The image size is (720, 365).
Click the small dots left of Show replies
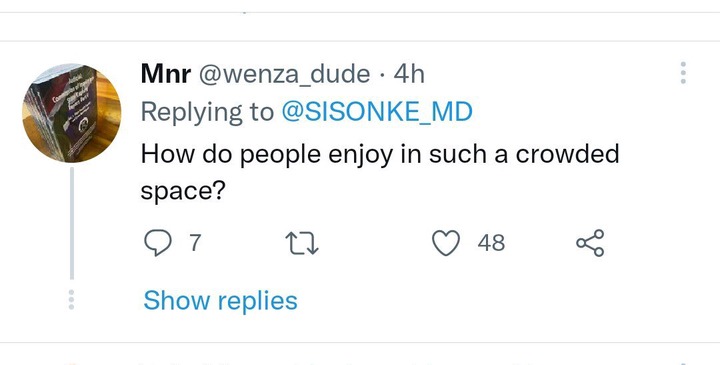pyautogui.click(x=71, y=299)
